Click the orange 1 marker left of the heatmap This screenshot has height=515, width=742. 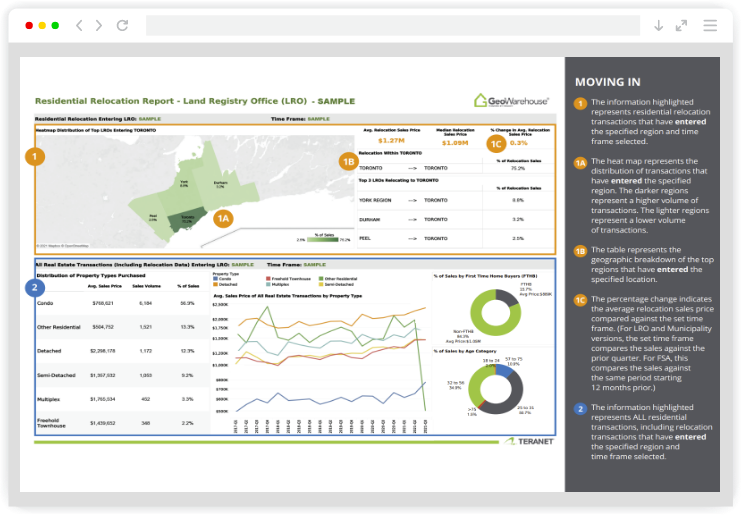pos(34,156)
